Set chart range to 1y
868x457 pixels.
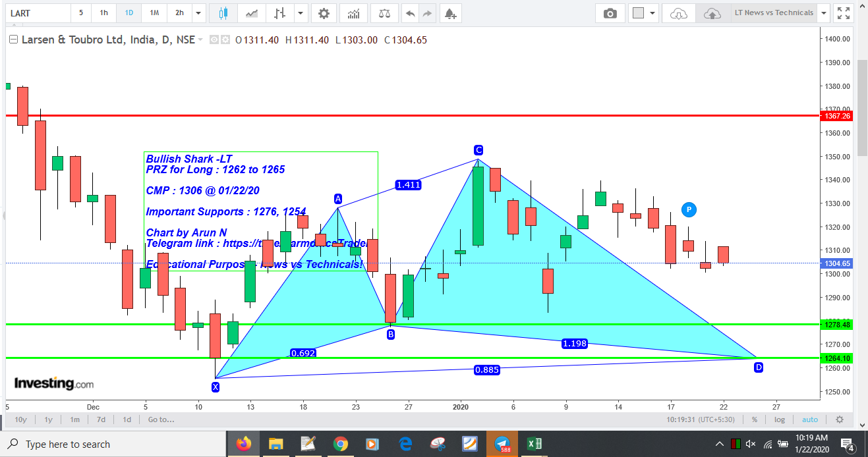[48, 419]
